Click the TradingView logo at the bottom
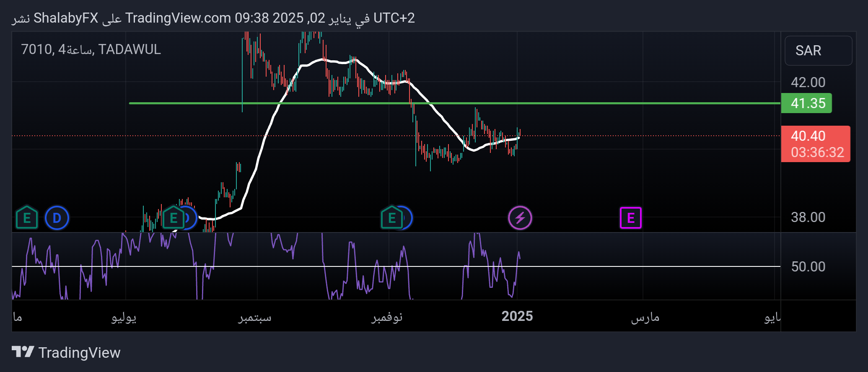The width and height of the screenshot is (868, 372). tap(66, 352)
